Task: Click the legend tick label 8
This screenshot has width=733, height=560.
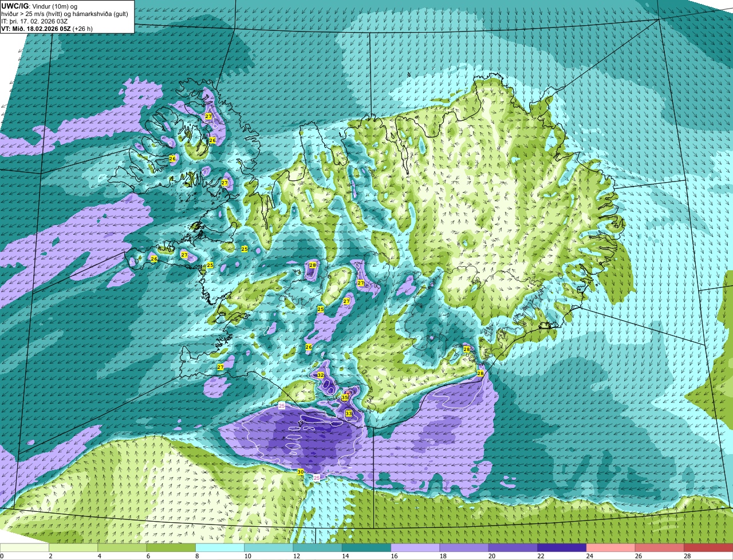Action: 197,556
